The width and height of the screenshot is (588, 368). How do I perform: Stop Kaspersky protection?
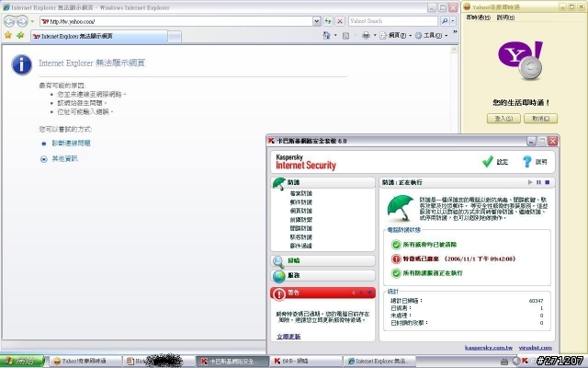(x=548, y=182)
